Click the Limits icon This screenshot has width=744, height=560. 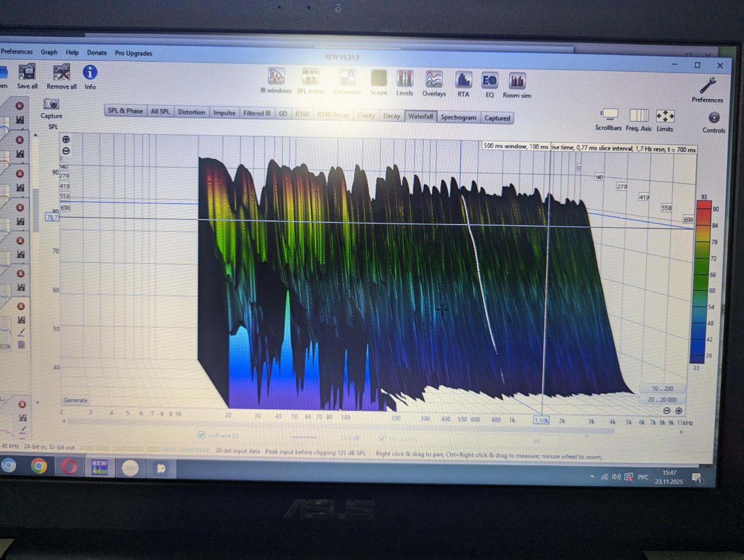pyautogui.click(x=665, y=117)
